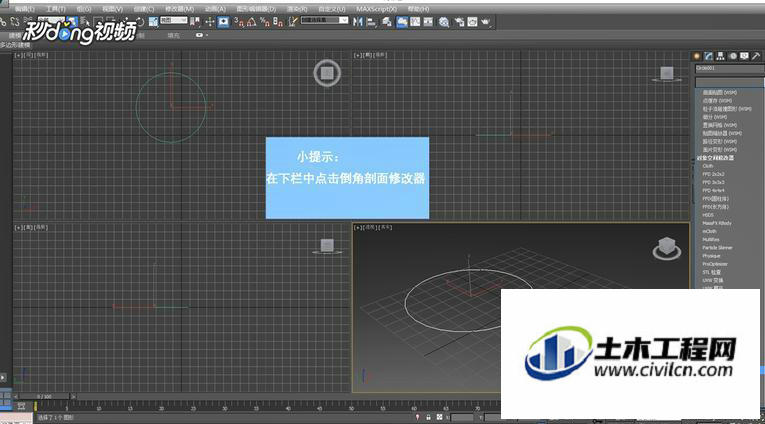Click the time slider handle
The height and width of the screenshot is (424, 765).
point(44,397)
